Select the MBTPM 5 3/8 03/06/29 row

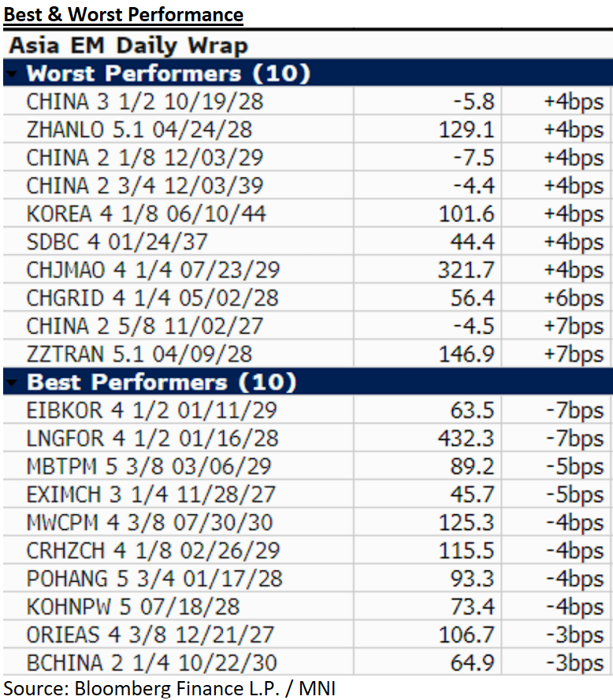click(151, 466)
